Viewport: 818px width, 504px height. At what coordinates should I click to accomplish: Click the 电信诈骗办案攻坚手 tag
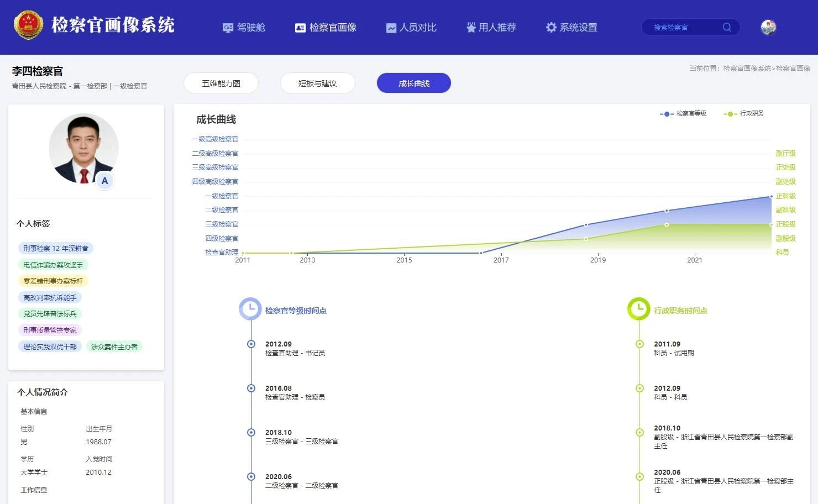pyautogui.click(x=53, y=265)
